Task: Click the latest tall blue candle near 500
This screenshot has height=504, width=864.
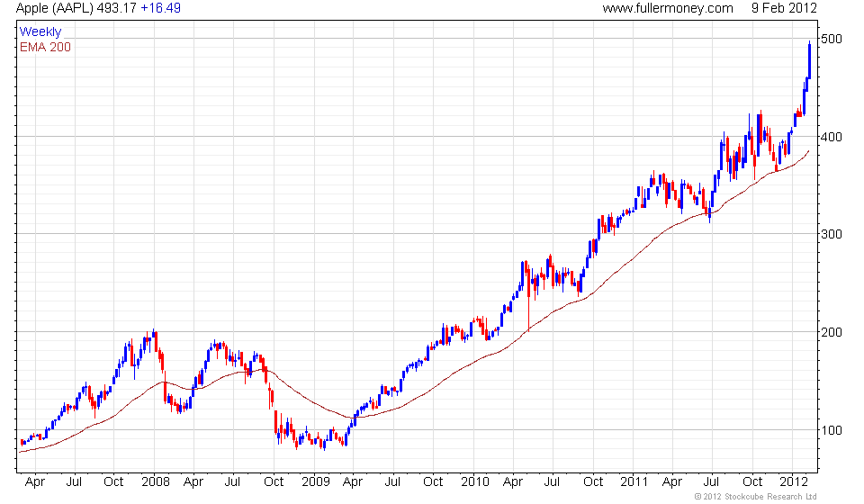Action: point(809,60)
